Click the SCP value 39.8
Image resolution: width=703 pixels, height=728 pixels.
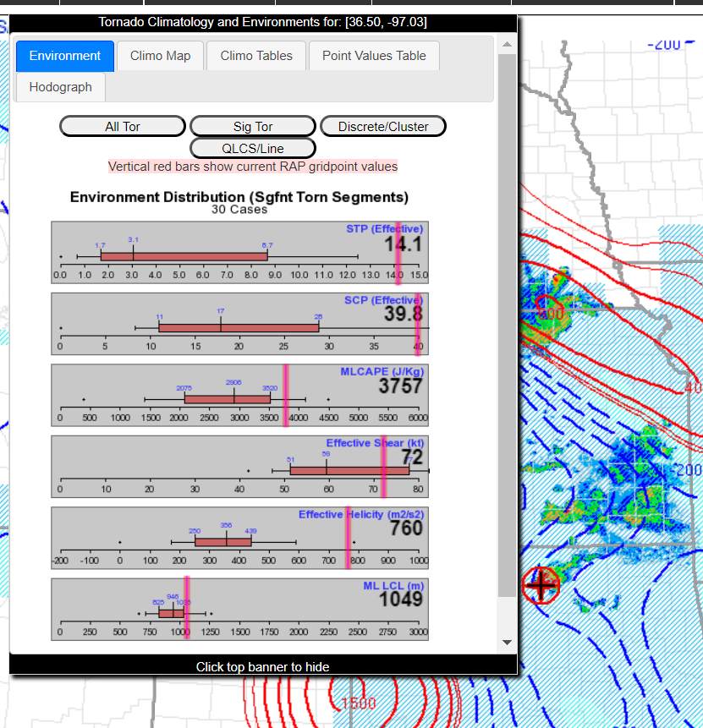(403, 315)
